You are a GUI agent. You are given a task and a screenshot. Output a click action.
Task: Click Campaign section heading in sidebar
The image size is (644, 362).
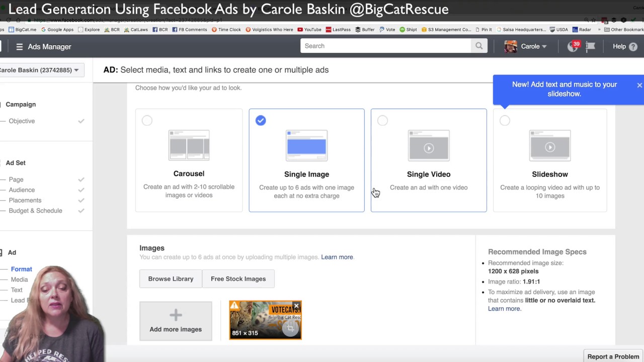(x=21, y=105)
